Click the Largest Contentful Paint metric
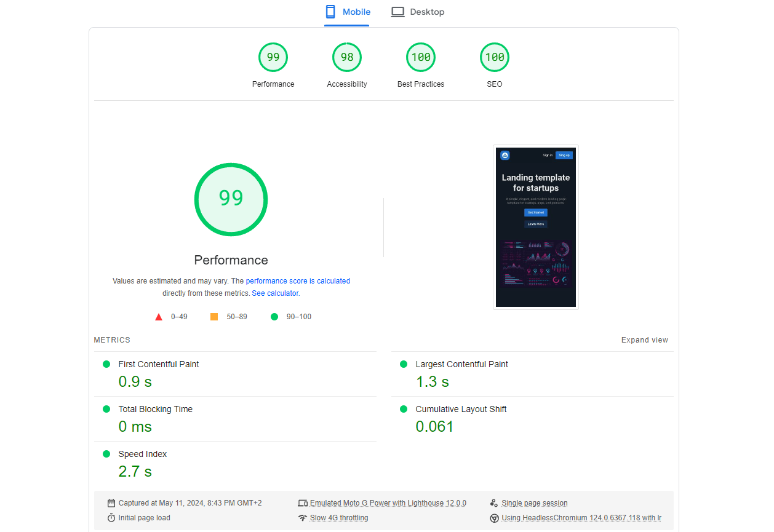774x532 pixels. click(x=461, y=364)
